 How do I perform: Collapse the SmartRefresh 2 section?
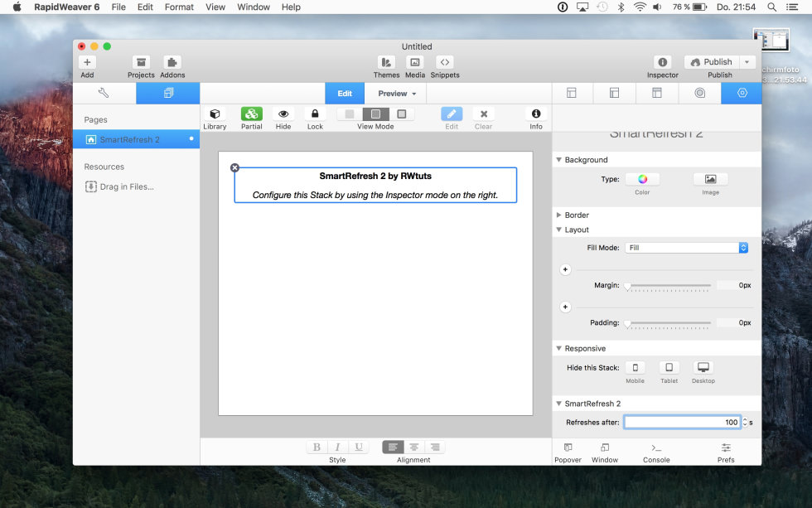[x=558, y=404]
